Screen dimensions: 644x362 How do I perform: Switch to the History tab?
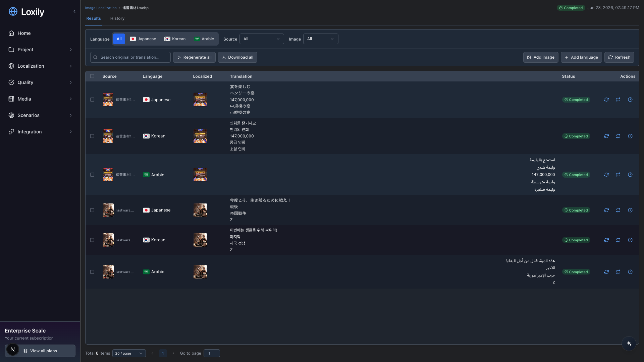[x=117, y=18]
